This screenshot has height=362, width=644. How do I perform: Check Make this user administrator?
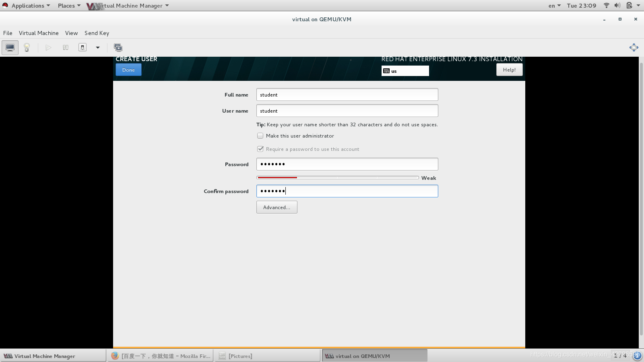pyautogui.click(x=260, y=136)
